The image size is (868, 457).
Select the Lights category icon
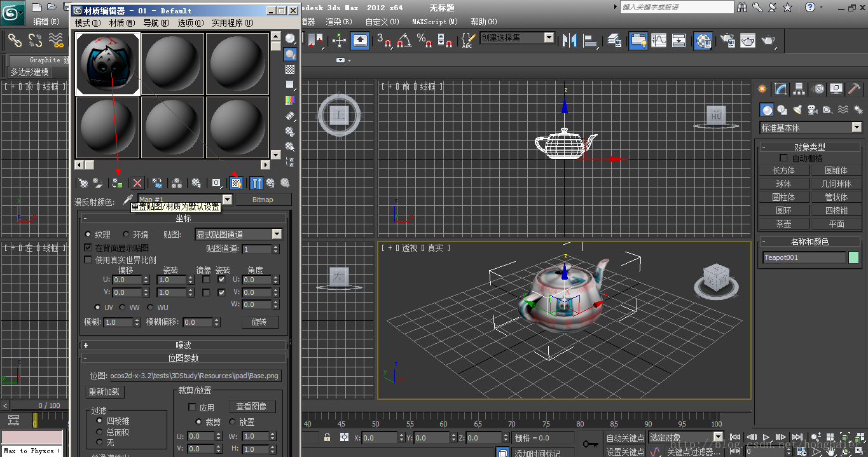797,110
